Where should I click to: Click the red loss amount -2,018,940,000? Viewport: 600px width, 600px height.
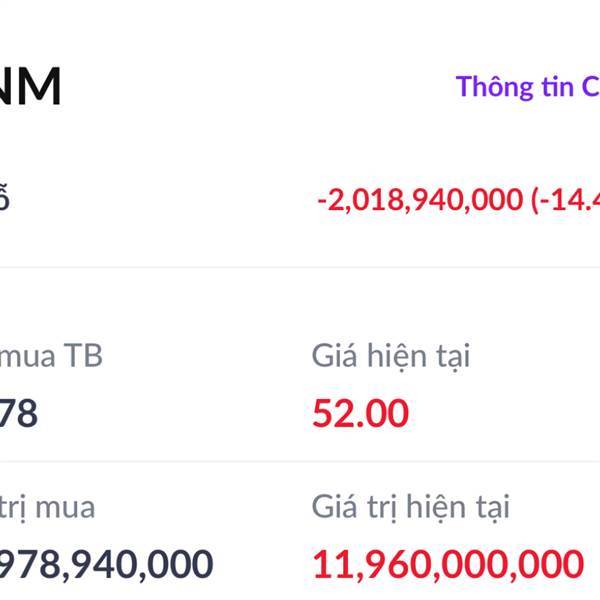click(420, 199)
